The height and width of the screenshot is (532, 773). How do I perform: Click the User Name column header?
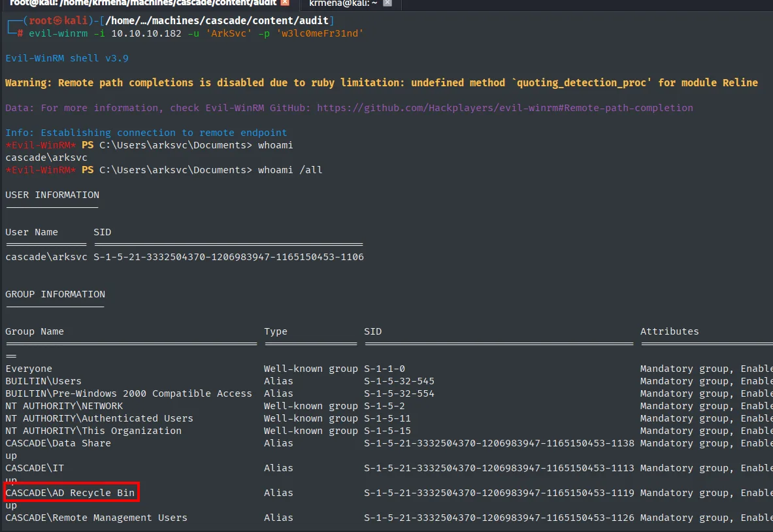click(x=31, y=232)
